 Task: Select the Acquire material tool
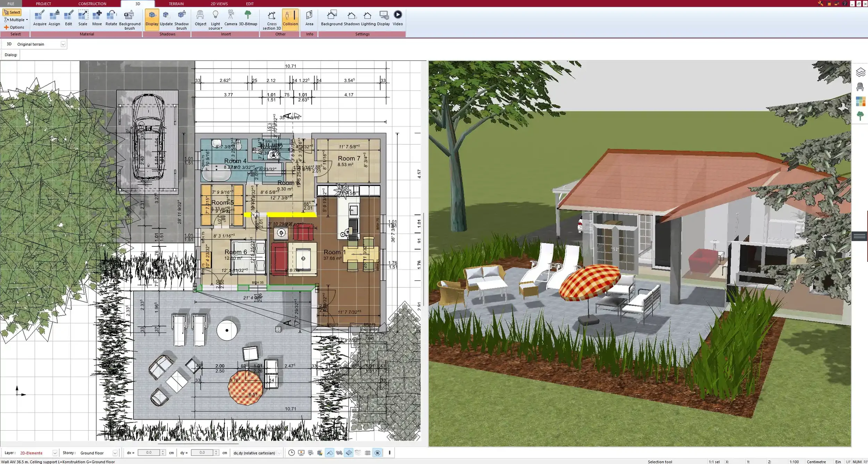point(40,18)
